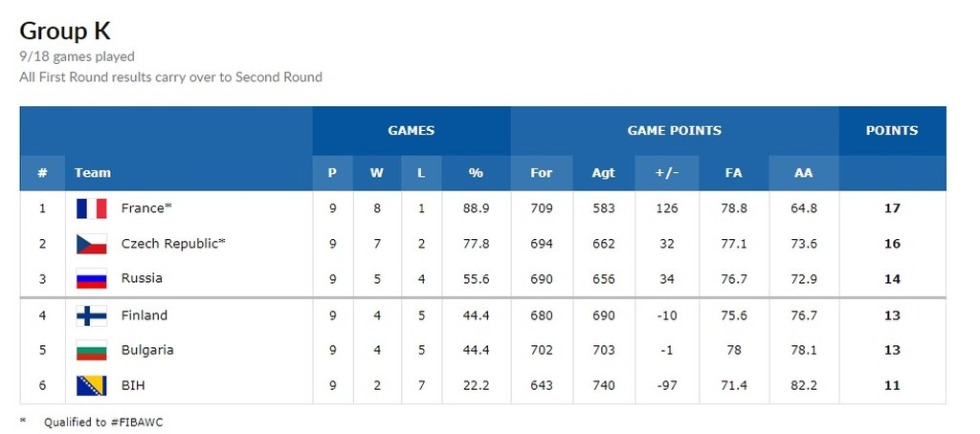Click the Bulgaria flag icon
The height and width of the screenshot is (434, 980).
pos(91,351)
